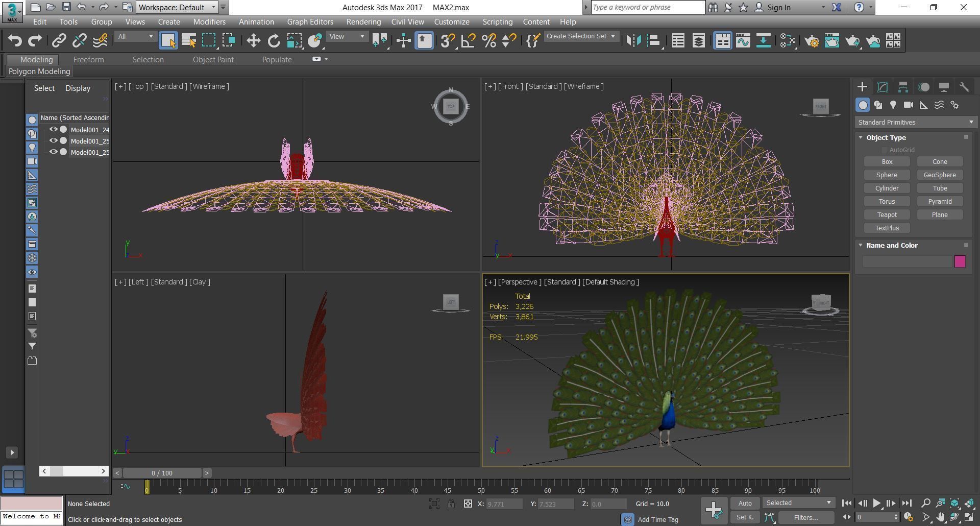This screenshot has height=526, width=980.
Task: Choose the Rectangular Selection Region tool
Action: pyautogui.click(x=209, y=40)
